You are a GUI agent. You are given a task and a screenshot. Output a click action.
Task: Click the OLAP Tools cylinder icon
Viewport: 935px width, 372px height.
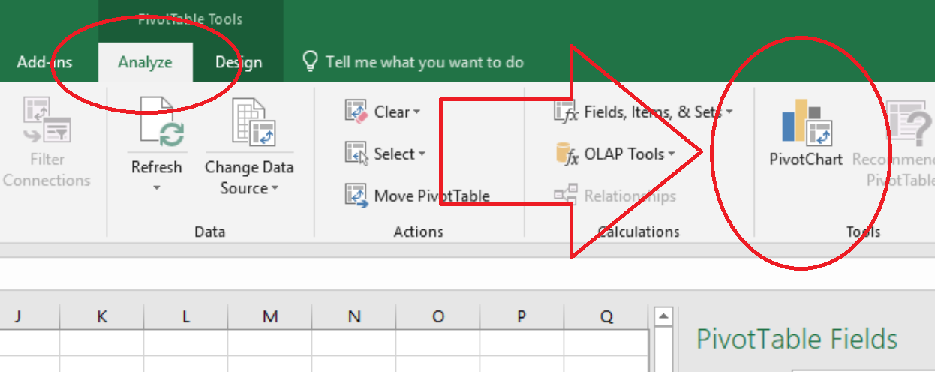566,154
